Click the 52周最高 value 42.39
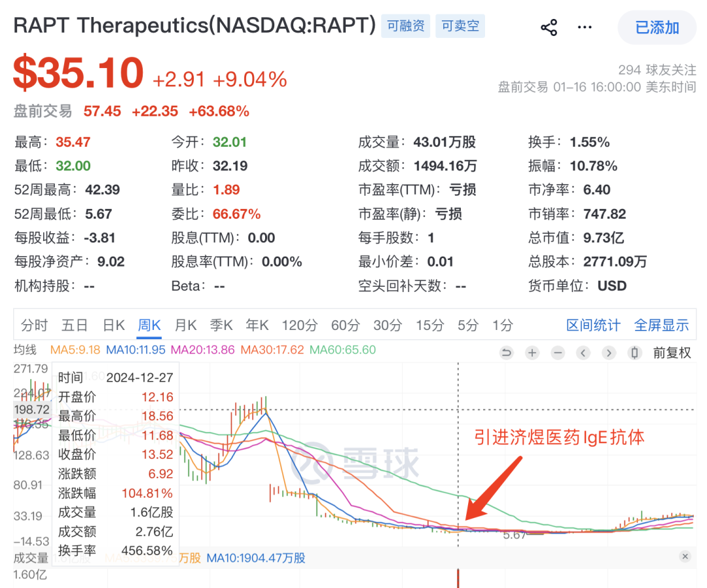707x588 pixels. (102, 190)
